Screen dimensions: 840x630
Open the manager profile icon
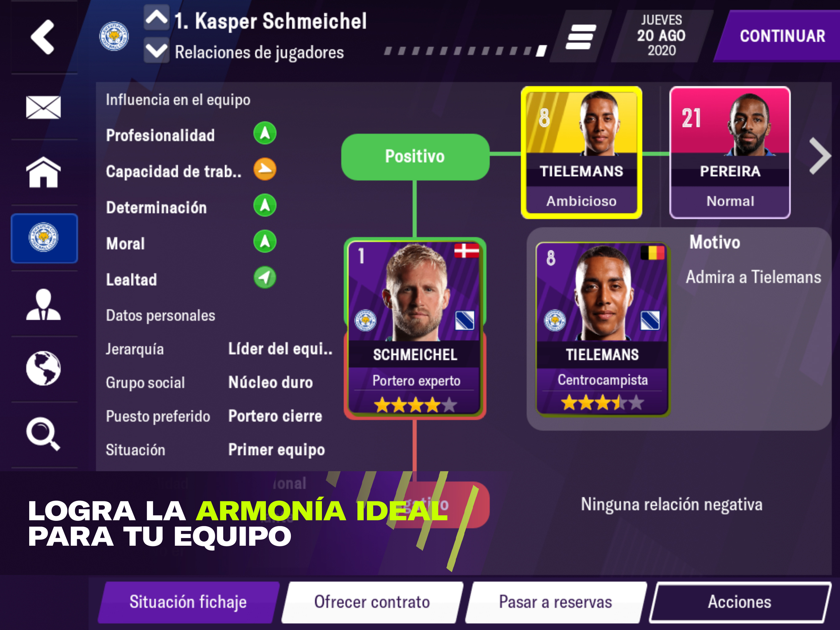(x=43, y=304)
